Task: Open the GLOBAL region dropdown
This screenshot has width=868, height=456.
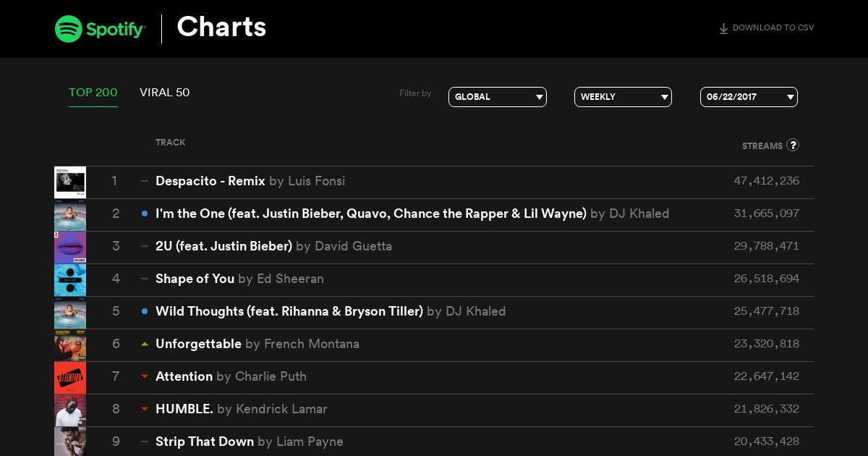Action: pos(498,97)
